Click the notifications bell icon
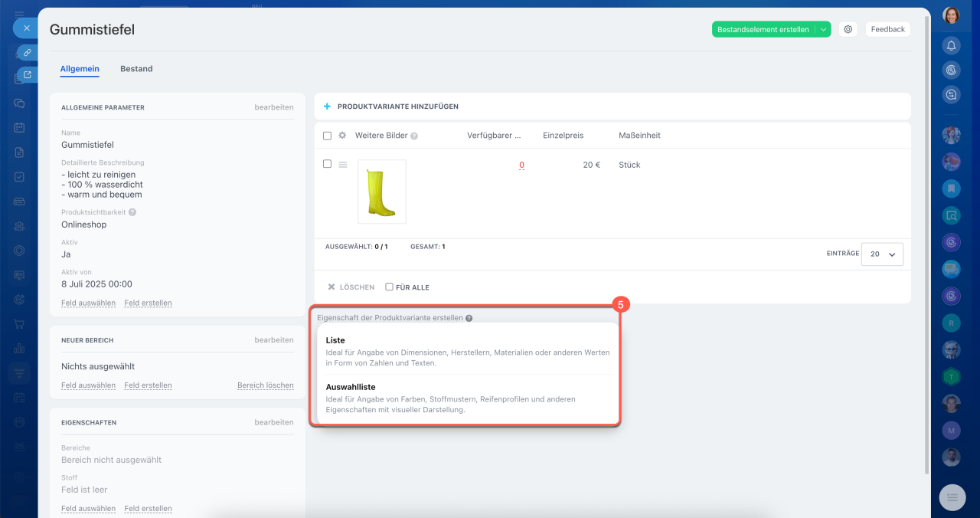The height and width of the screenshot is (518, 980). (x=951, y=45)
